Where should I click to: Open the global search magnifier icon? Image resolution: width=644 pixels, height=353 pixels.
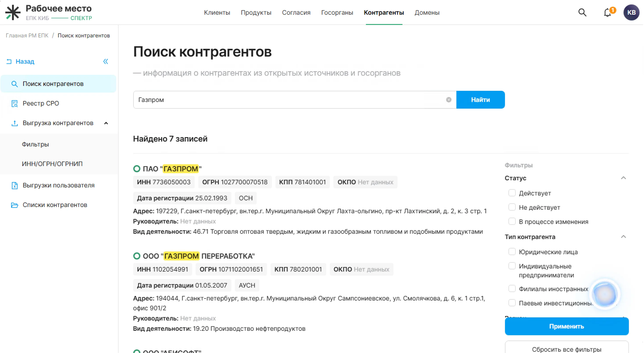[x=582, y=12]
